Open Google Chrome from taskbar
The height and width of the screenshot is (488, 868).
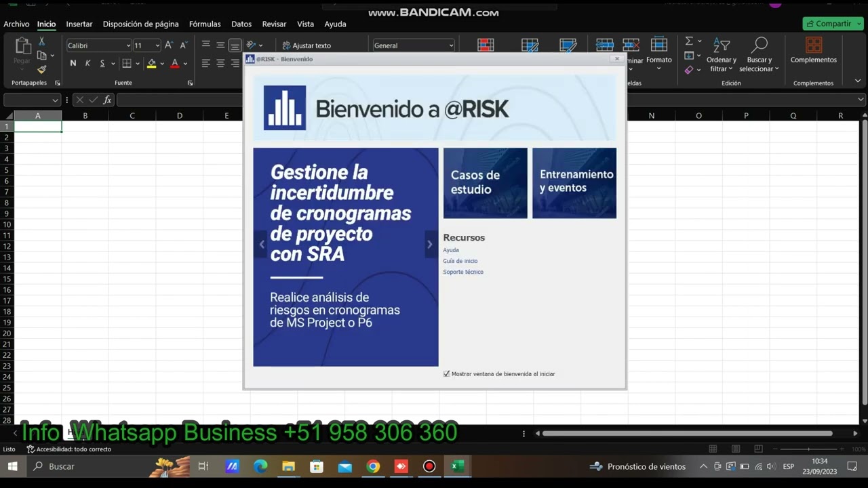[x=373, y=466]
